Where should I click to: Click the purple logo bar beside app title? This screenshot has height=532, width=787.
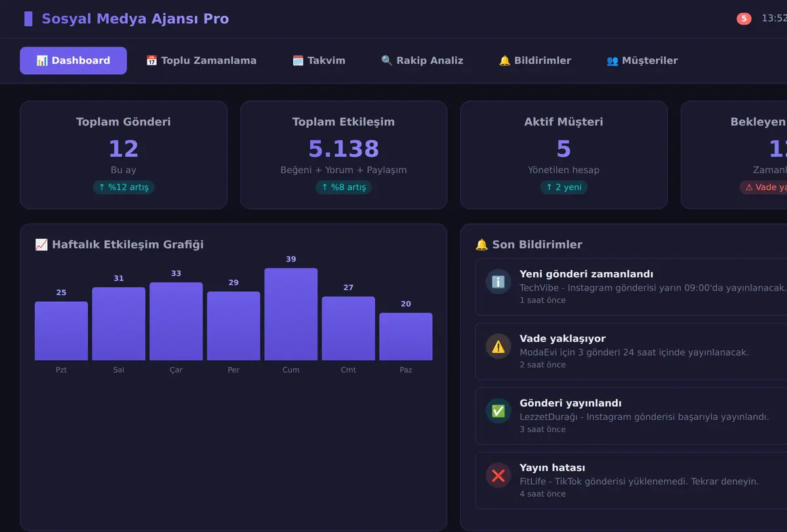pyautogui.click(x=28, y=18)
